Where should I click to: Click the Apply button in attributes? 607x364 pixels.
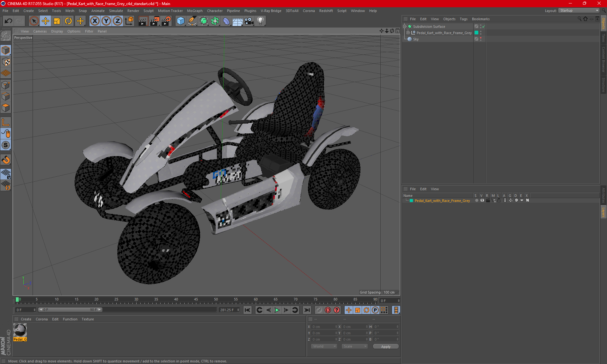point(385,346)
